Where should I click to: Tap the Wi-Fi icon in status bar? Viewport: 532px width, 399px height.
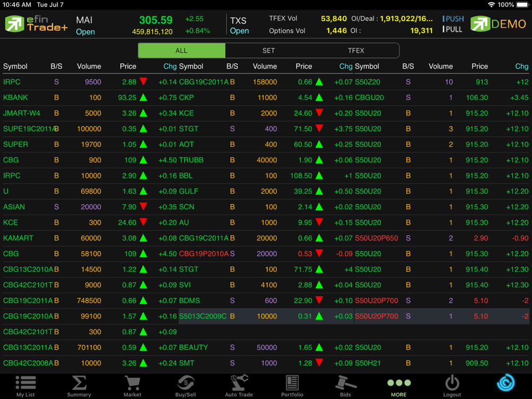click(x=491, y=5)
